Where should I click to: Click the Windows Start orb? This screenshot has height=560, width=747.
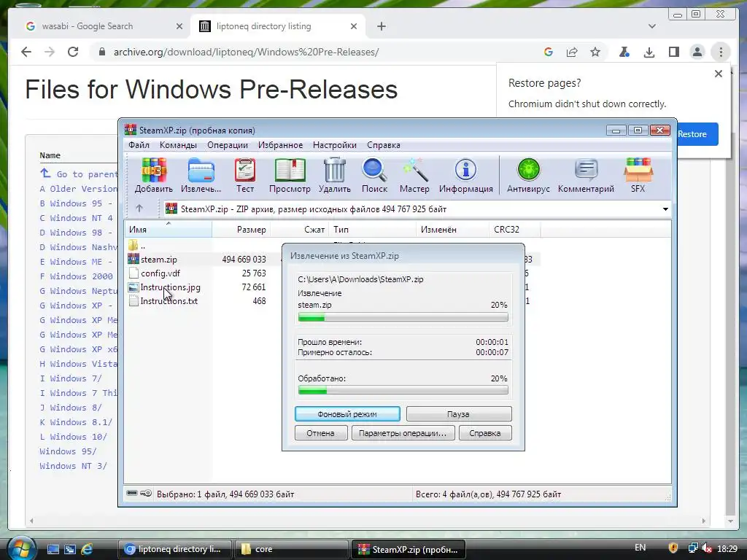click(21, 548)
